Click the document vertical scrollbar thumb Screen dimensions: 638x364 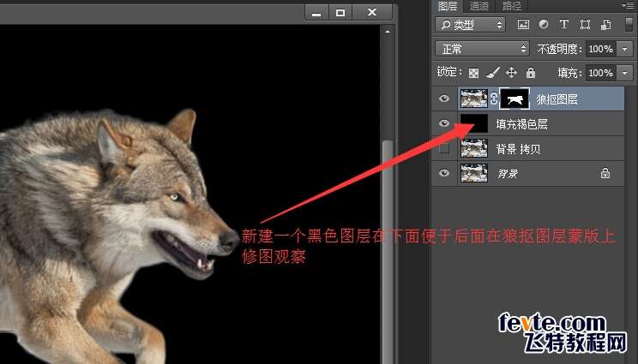pyautogui.click(x=388, y=252)
